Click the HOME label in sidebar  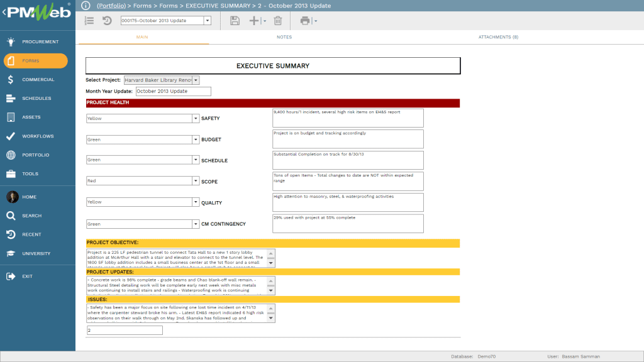(x=29, y=197)
